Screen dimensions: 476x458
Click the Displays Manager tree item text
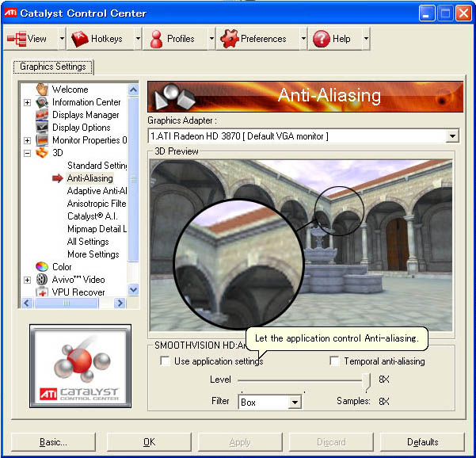click(x=86, y=115)
